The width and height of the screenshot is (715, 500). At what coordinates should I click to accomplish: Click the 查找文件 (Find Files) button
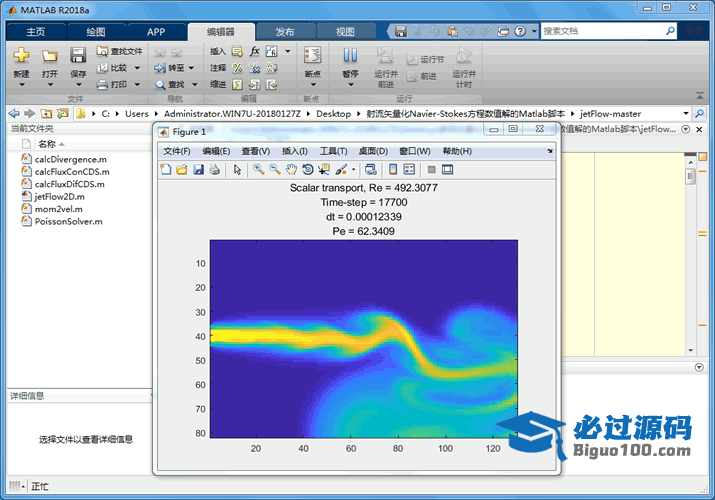pyautogui.click(x=119, y=51)
